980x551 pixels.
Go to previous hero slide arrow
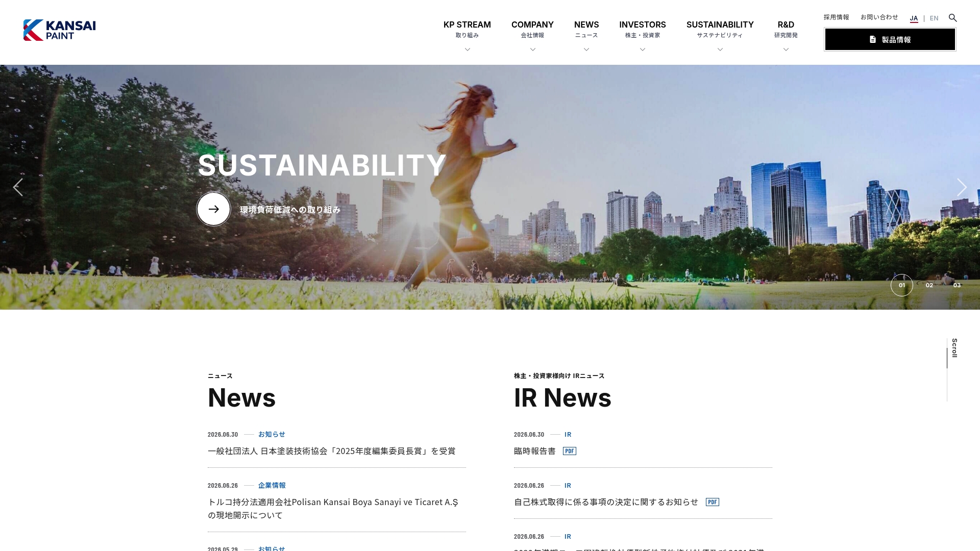click(x=18, y=187)
